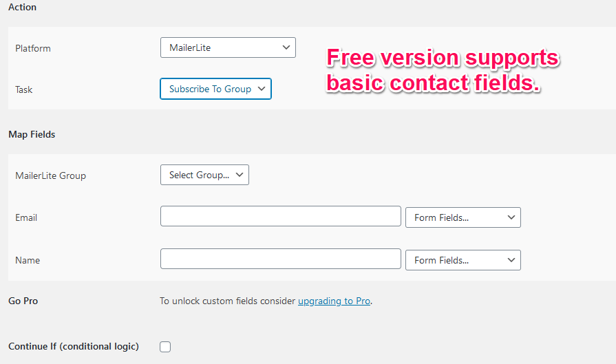Viewport: 616px width, 364px height.
Task: Open Form Fields dropdown in Name row
Action: point(463,260)
